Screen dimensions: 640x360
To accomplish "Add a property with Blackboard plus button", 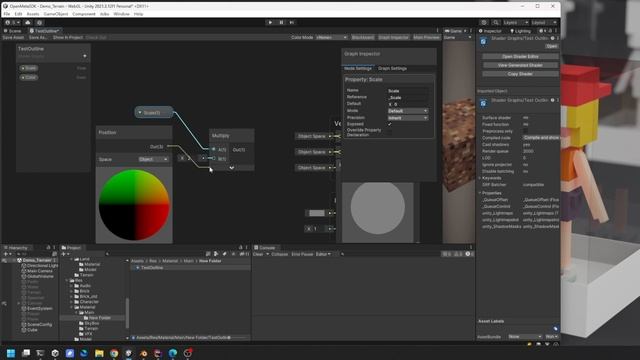I will pos(84,56).
